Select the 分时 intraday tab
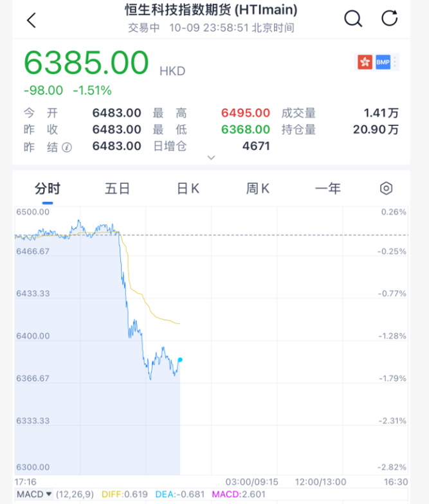The height and width of the screenshot is (504, 429). click(x=48, y=188)
